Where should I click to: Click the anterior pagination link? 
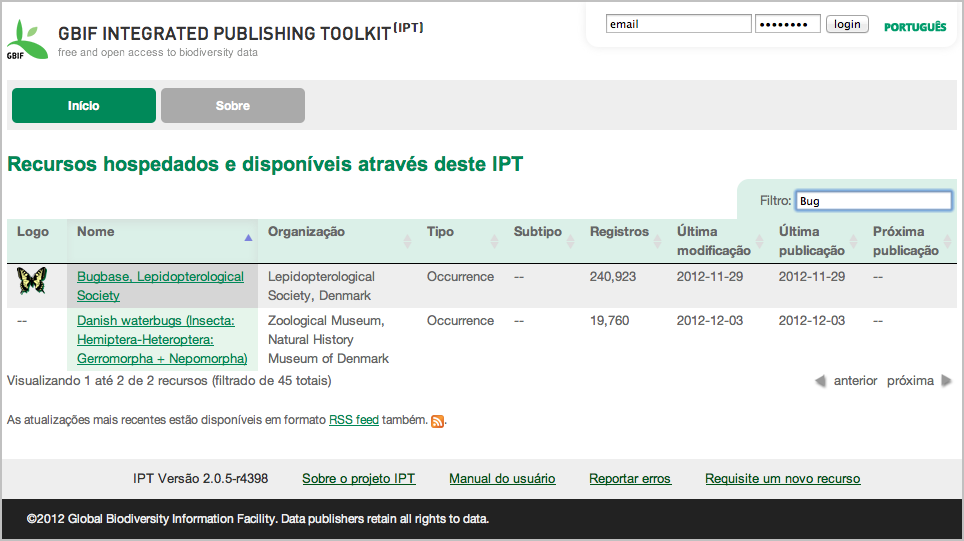click(x=855, y=381)
